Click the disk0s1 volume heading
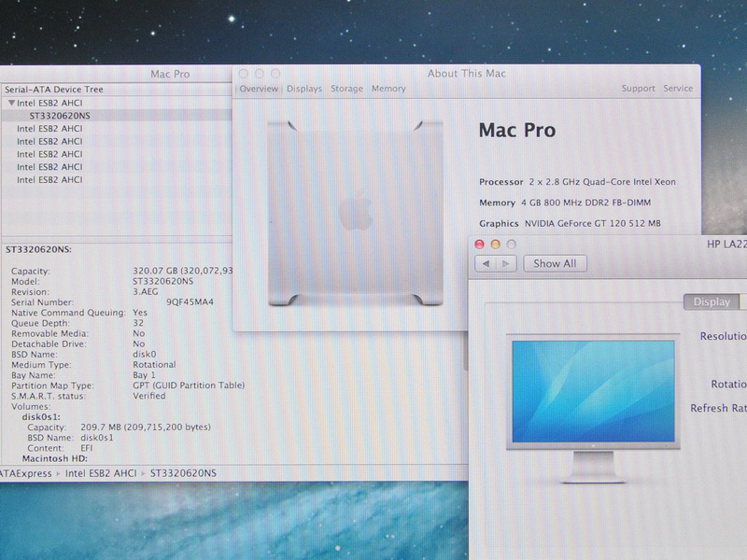This screenshot has width=747, height=560. coord(41,416)
